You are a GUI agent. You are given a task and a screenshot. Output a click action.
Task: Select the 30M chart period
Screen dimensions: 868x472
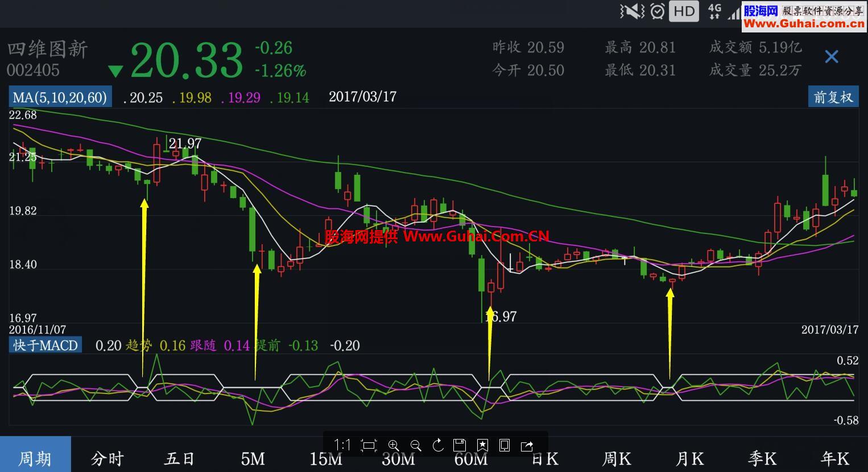pyautogui.click(x=398, y=458)
